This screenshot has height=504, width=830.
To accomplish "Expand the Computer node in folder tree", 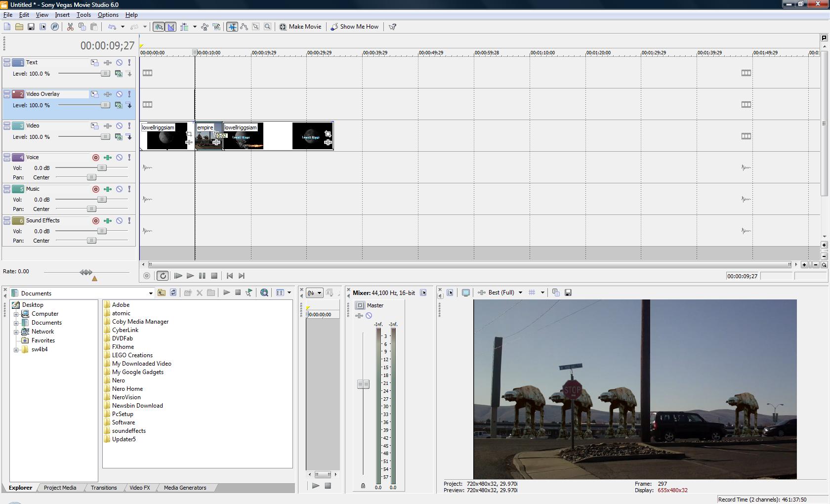I will point(16,314).
